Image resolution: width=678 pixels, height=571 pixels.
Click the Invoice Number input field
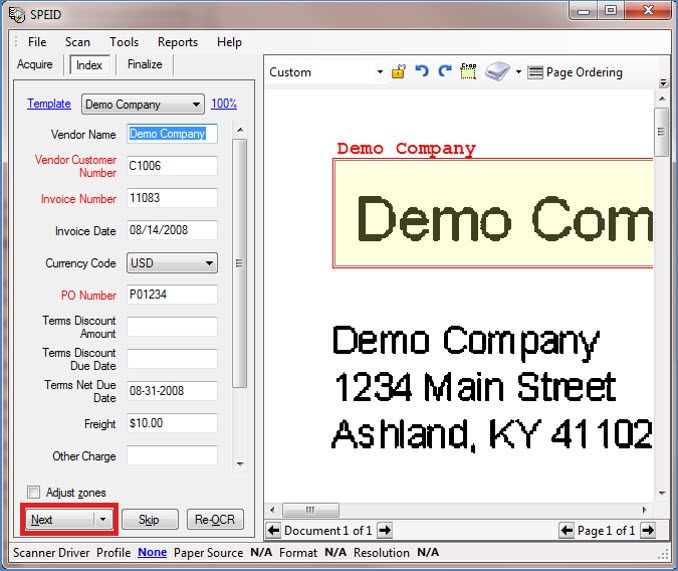172,199
